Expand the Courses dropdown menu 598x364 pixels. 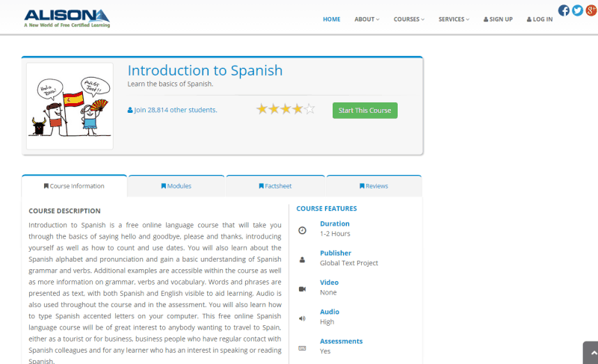coord(409,19)
